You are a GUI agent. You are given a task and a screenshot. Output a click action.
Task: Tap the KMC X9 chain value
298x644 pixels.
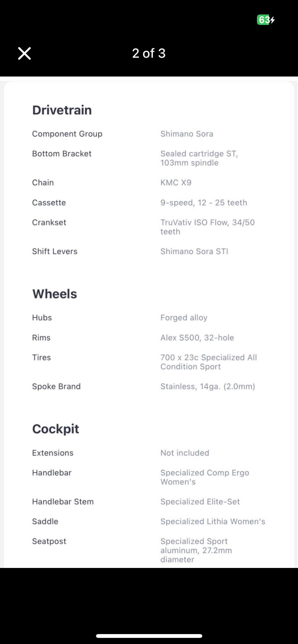point(176,183)
